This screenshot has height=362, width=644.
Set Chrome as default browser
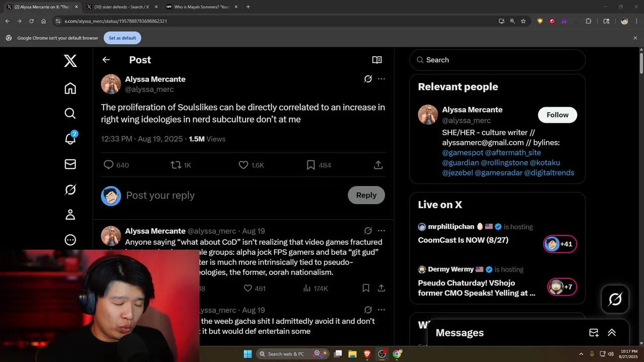pyautogui.click(x=122, y=38)
